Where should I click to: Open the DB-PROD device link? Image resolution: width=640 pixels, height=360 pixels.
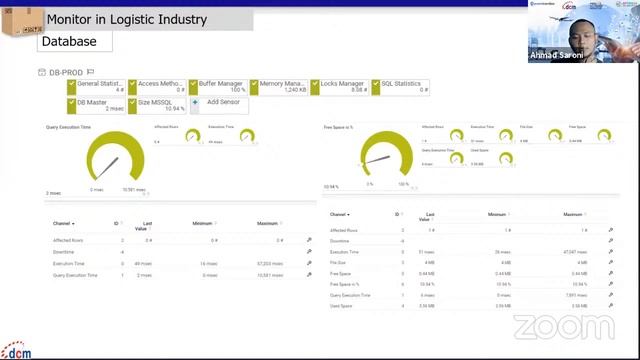(66, 73)
